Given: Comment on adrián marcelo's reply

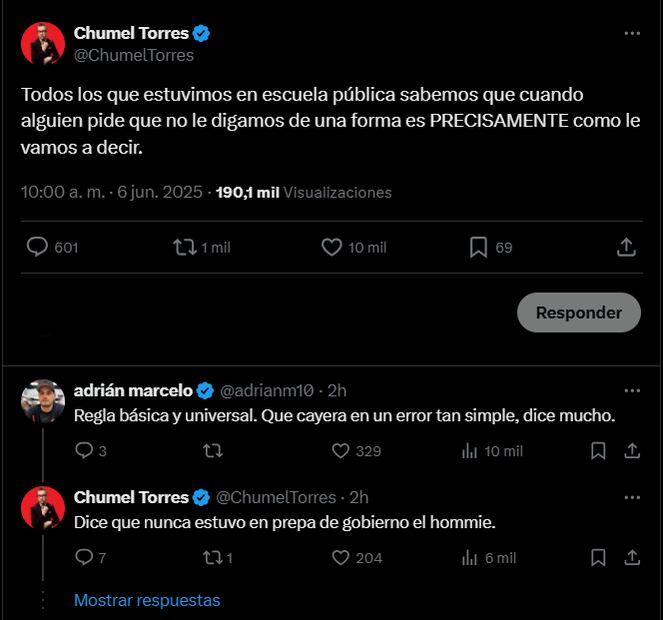Looking at the screenshot, I should click(84, 451).
